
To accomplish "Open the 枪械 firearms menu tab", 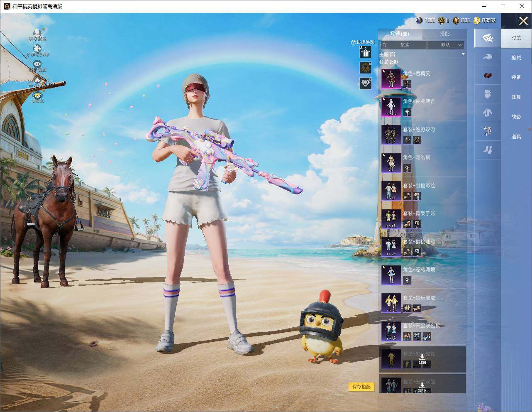I will point(516,58).
